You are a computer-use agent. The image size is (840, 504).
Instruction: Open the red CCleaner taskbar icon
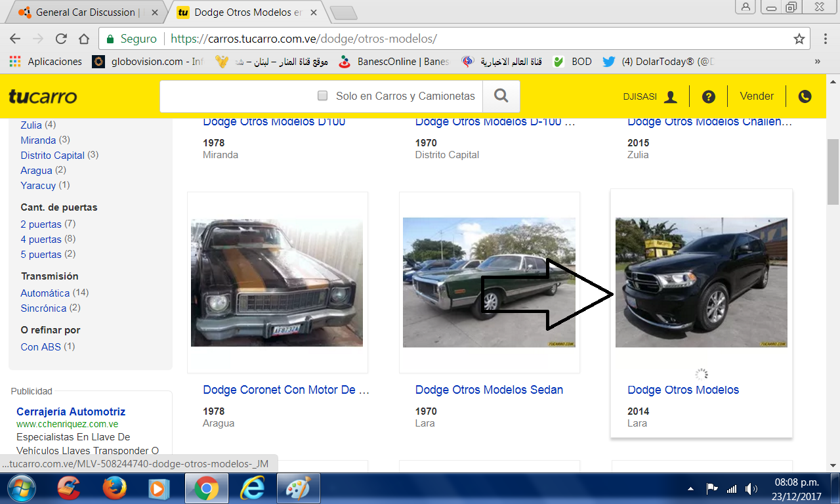click(x=68, y=488)
